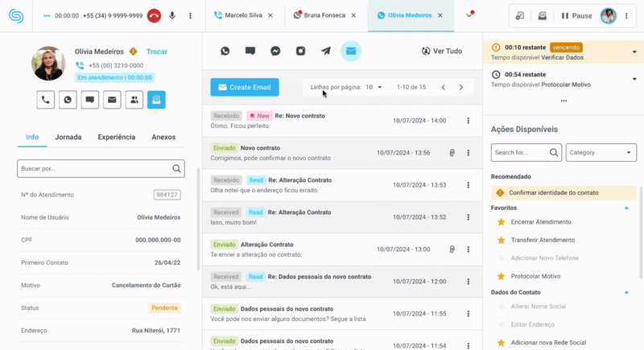Open the Linhas por página dropdown
The height and width of the screenshot is (350, 644).
[x=374, y=87]
